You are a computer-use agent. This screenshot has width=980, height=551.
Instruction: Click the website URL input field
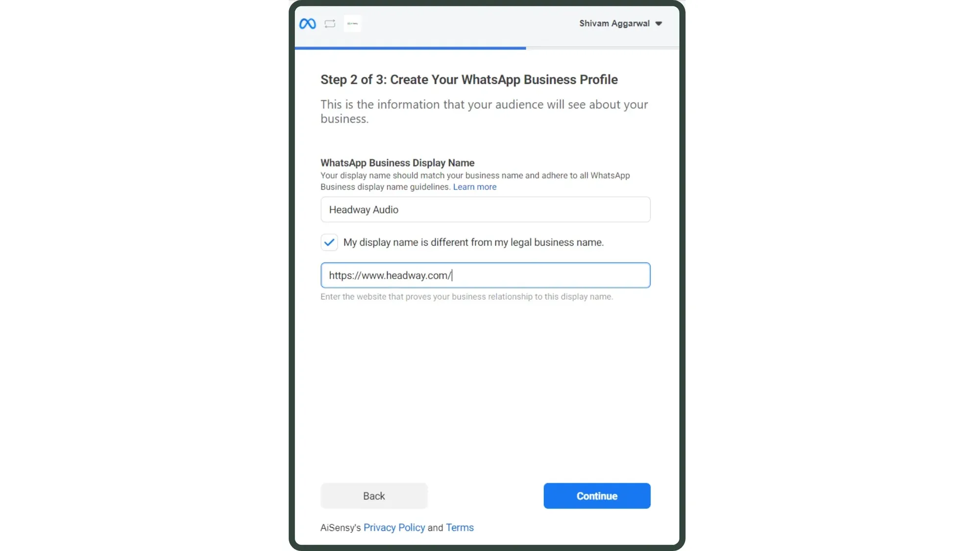click(485, 275)
